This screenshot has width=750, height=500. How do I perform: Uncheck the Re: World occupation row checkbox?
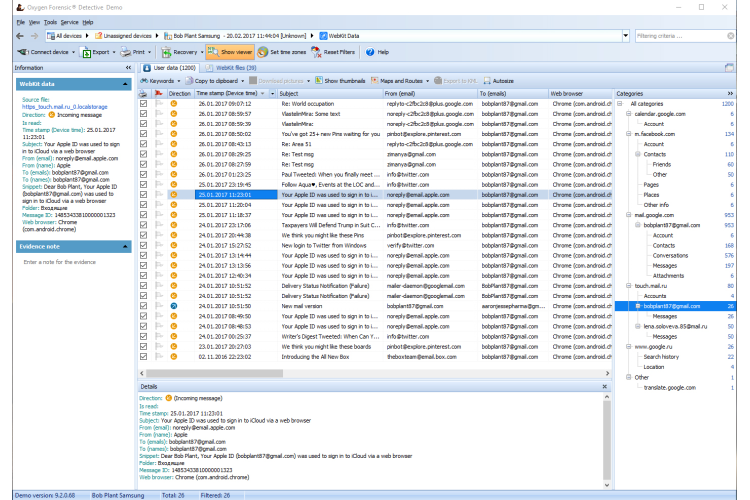(145, 103)
